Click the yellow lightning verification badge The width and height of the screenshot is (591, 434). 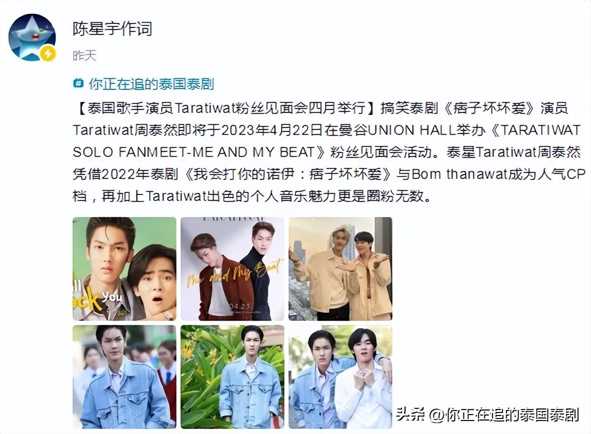click(48, 54)
